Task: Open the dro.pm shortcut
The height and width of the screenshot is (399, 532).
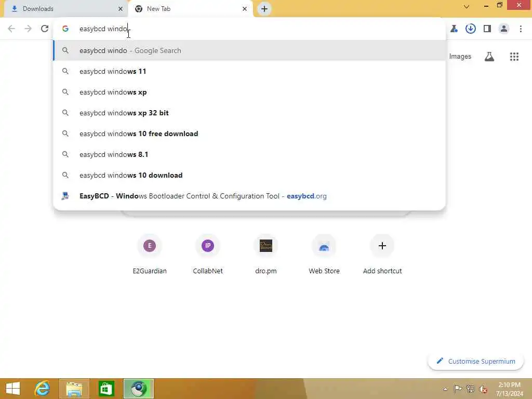Action: coord(265,254)
